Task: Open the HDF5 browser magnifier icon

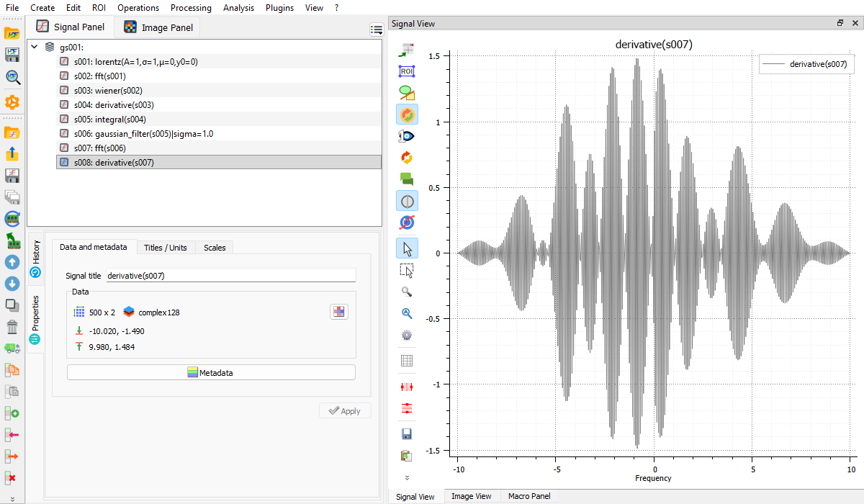Action: coord(12,76)
